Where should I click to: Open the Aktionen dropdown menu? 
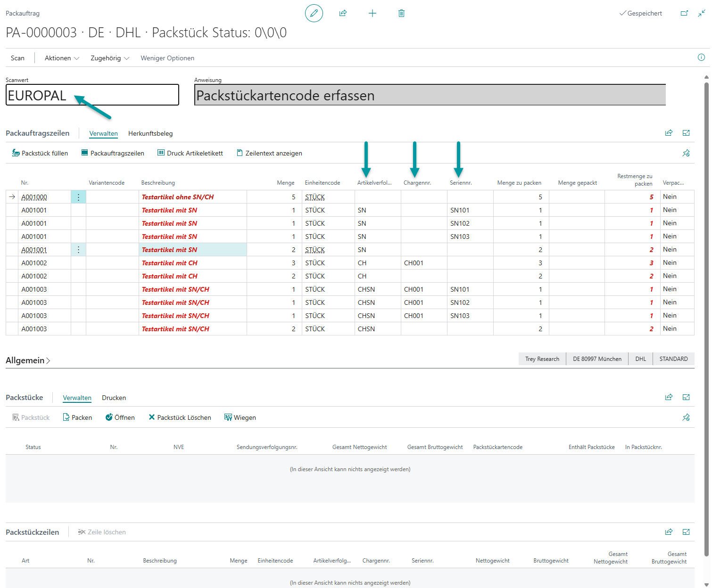click(x=62, y=58)
